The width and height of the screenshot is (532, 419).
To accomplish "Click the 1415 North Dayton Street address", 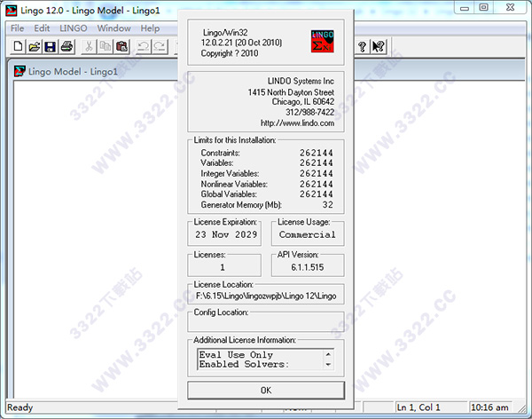I will pos(291,92).
